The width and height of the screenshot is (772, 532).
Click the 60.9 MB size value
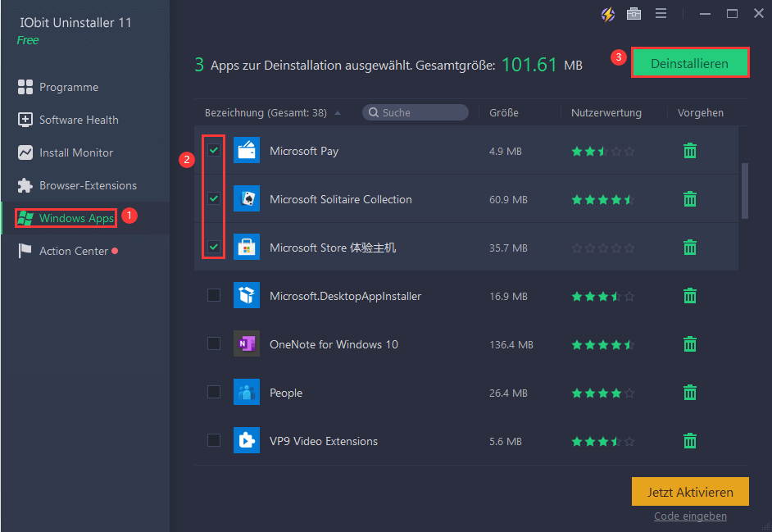tap(508, 199)
